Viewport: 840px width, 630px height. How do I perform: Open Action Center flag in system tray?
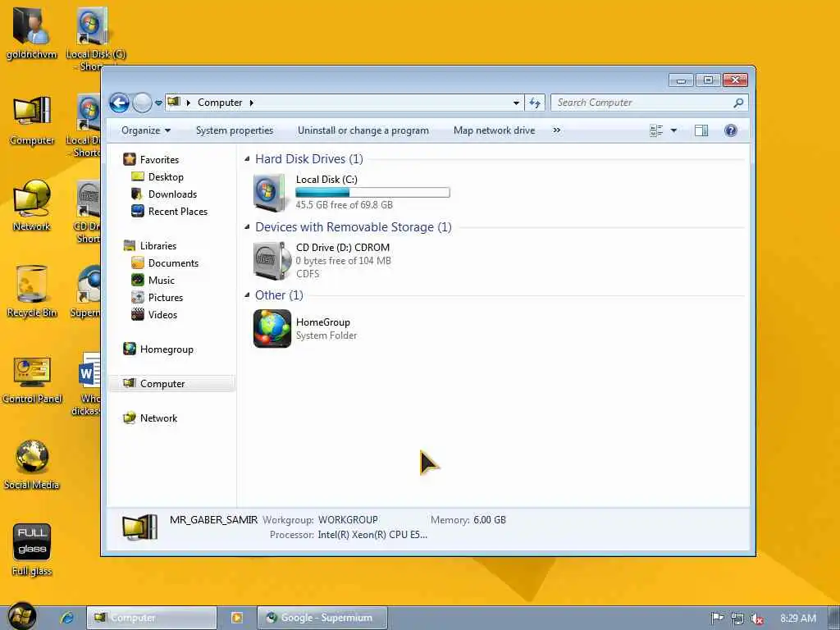point(717,619)
